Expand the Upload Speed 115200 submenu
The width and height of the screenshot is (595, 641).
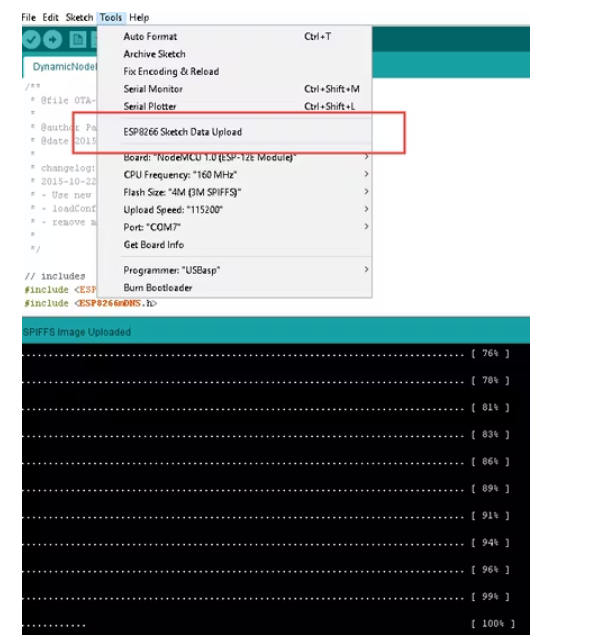click(235, 210)
